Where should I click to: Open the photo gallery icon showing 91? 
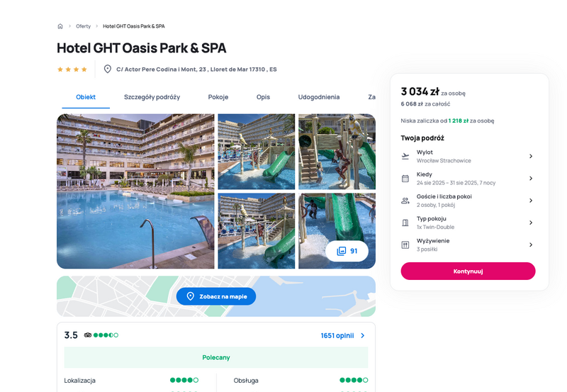pos(342,251)
